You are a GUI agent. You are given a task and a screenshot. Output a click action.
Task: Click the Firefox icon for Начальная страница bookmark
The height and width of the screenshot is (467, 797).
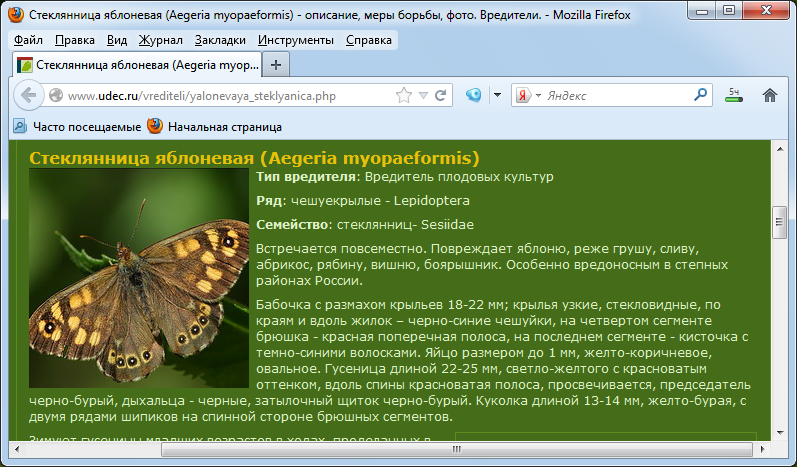155,127
